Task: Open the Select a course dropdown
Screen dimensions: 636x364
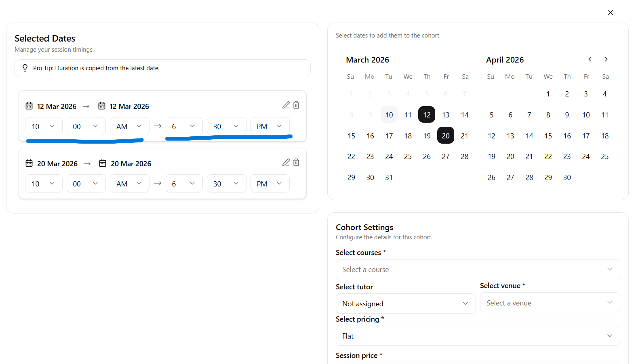Action: 478,269
